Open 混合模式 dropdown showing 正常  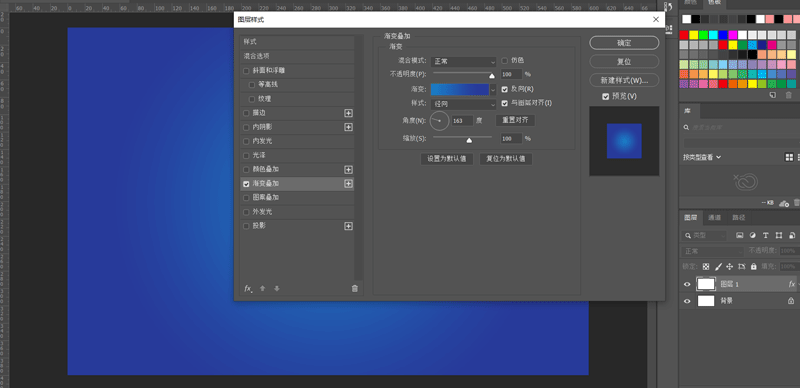point(463,61)
